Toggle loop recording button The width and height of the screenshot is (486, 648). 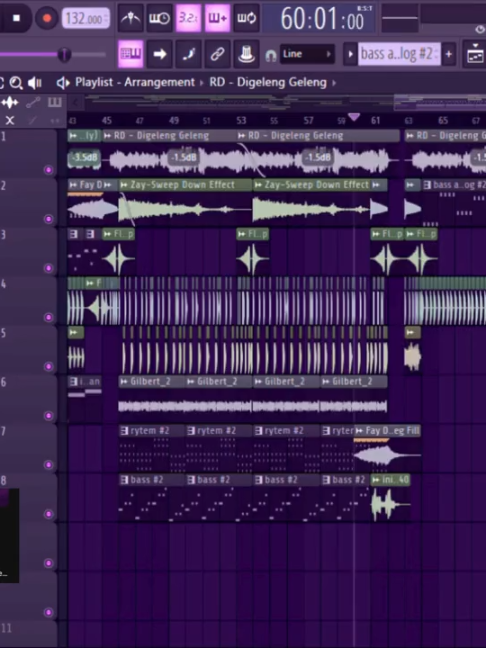(246, 18)
